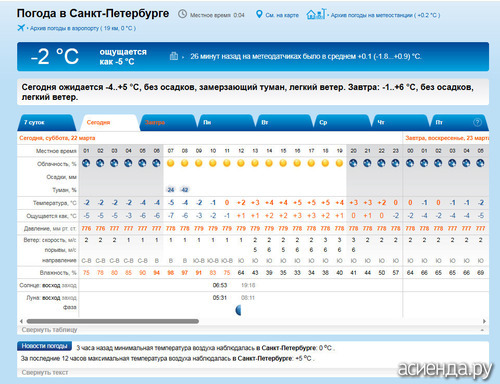Open the 7 суток tab

click(x=46, y=123)
